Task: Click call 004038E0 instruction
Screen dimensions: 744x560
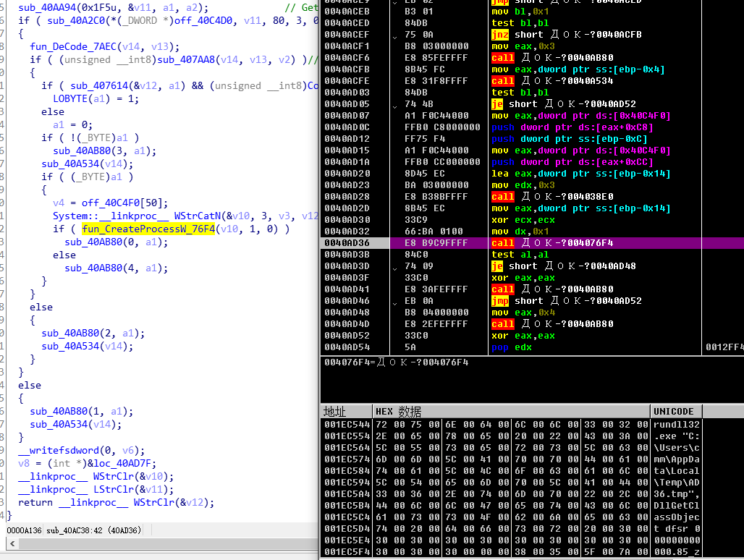Action: point(552,197)
